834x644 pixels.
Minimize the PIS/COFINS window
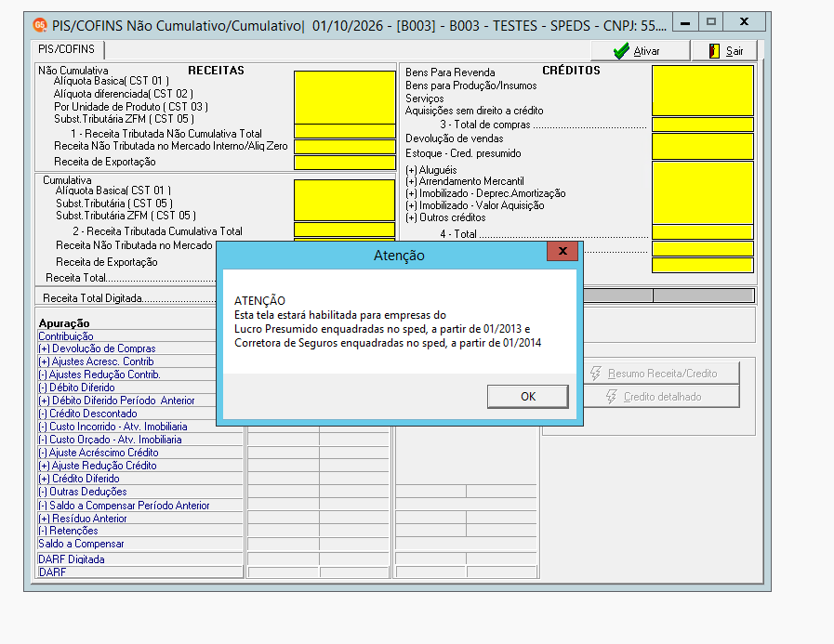tap(685, 22)
